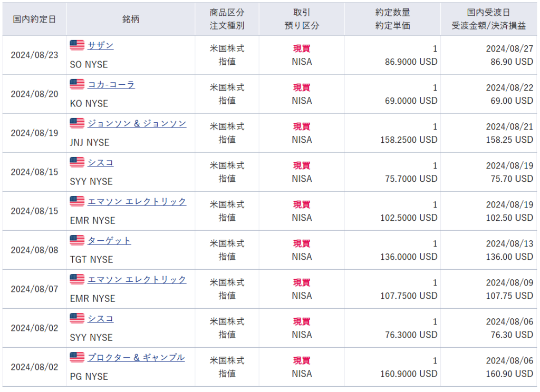Image resolution: width=540 pixels, height=392 pixels.
Task: Follow the シスコ link priced 75.7000 USD
Action: coord(100,162)
